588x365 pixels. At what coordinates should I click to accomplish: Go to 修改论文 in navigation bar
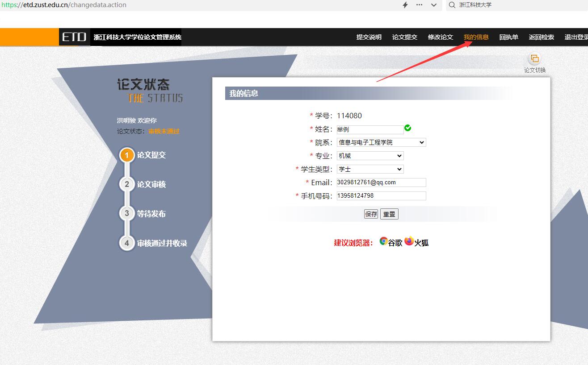tap(440, 37)
